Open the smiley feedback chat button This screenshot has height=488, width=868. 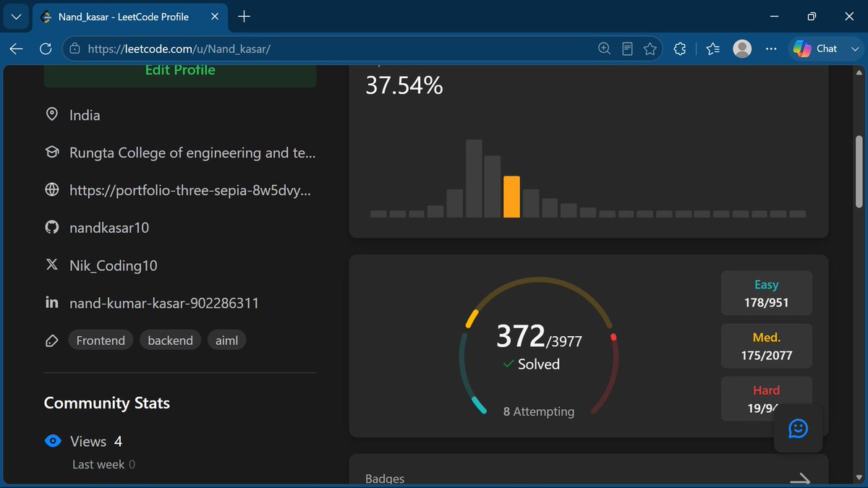tap(798, 428)
